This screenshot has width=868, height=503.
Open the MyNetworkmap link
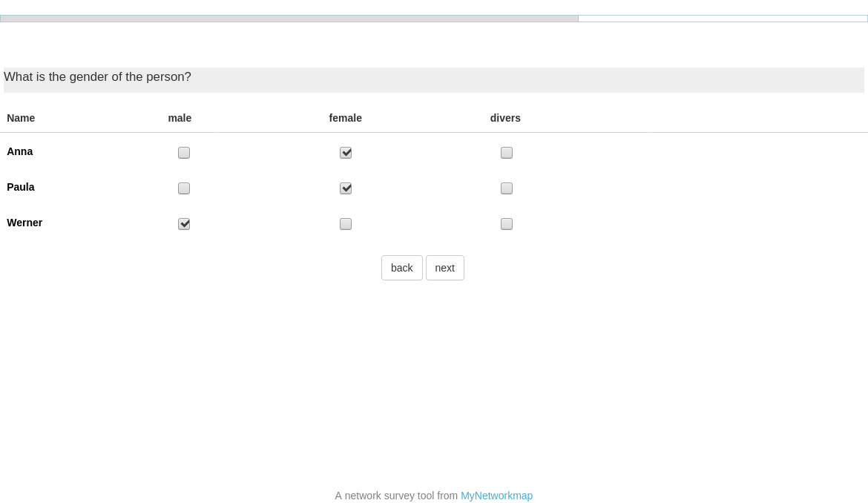pos(496,496)
